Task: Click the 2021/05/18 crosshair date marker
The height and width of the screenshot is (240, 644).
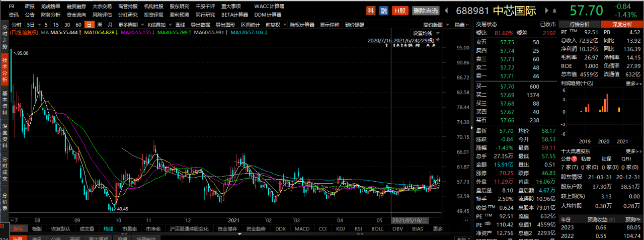Action: pyautogui.click(x=410, y=220)
